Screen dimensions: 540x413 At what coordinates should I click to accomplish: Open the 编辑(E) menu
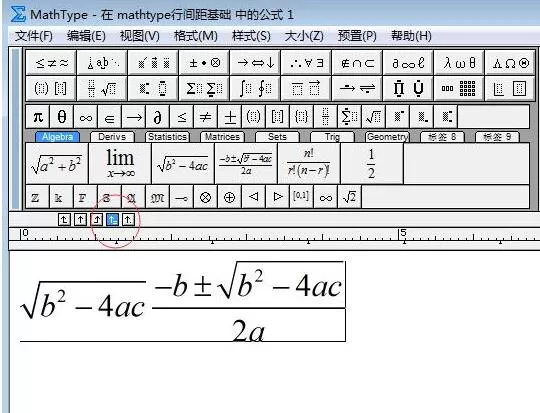coord(86,36)
